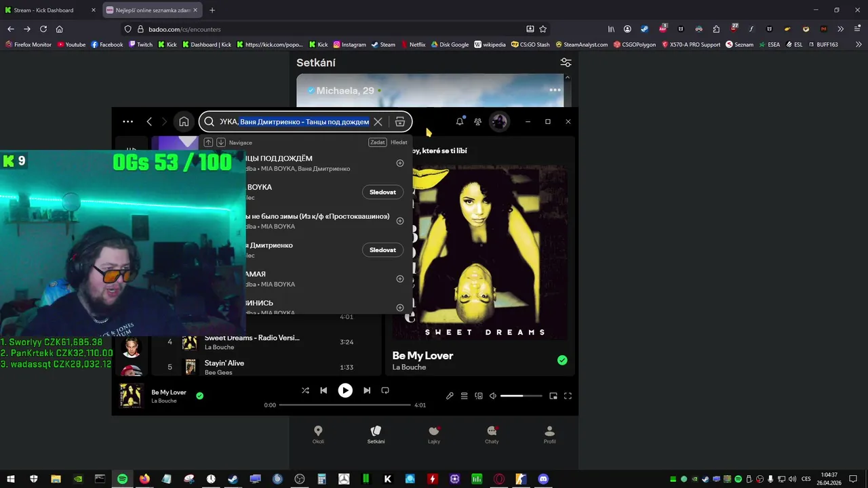Go back in Spotify navigation

pyautogui.click(x=149, y=121)
